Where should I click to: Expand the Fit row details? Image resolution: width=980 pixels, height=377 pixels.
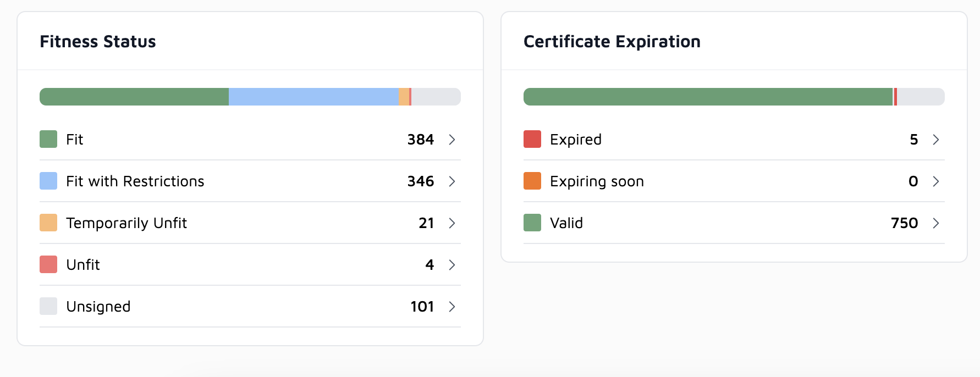click(452, 140)
